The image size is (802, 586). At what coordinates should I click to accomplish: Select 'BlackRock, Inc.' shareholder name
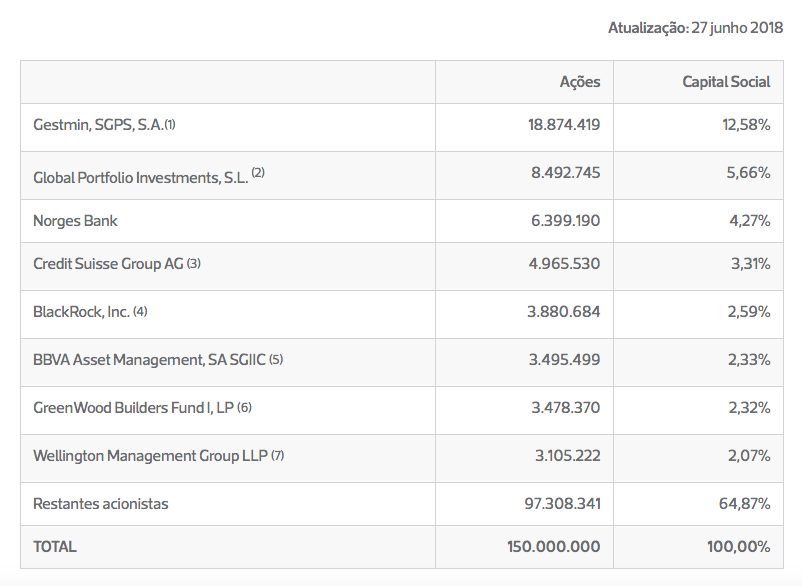81,312
